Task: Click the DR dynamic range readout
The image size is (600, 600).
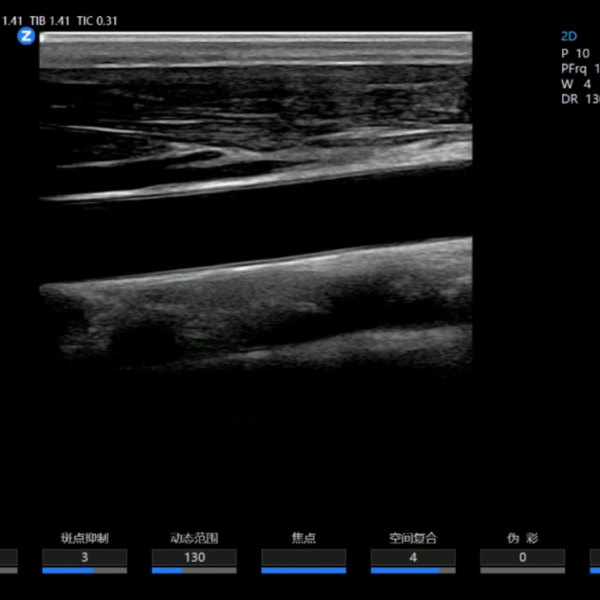Action: (580, 100)
